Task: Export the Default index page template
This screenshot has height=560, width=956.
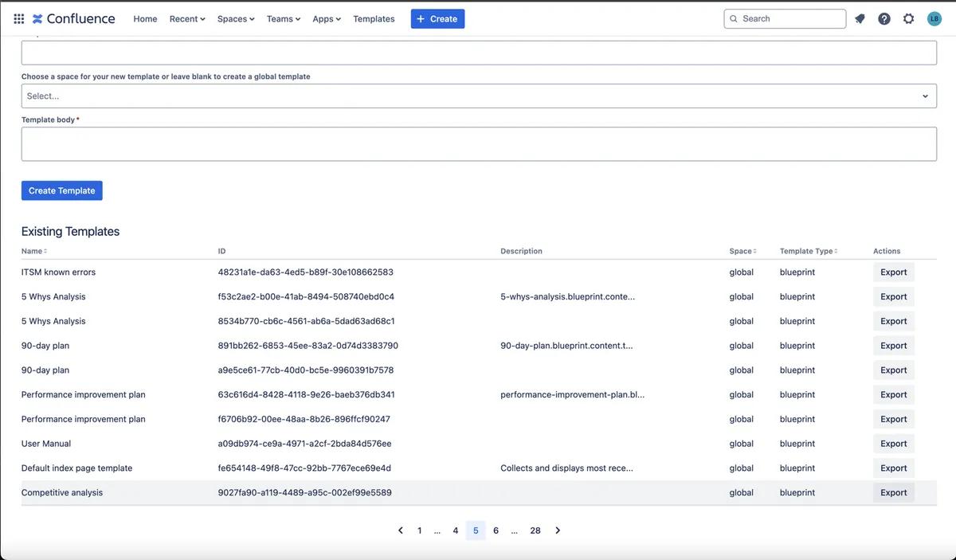Action: (894, 468)
